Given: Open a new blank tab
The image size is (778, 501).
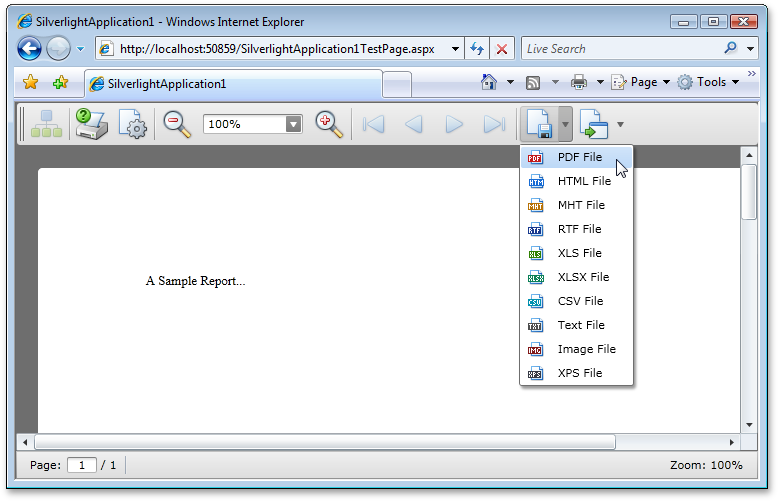Looking at the screenshot, I should pos(397,85).
